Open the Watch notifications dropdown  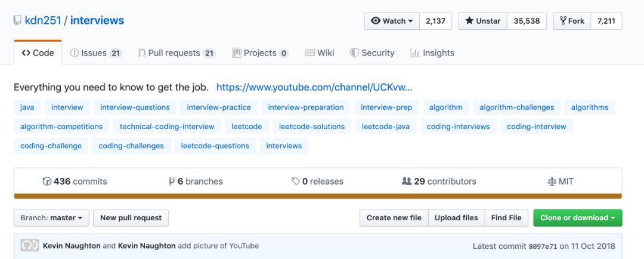pyautogui.click(x=392, y=21)
